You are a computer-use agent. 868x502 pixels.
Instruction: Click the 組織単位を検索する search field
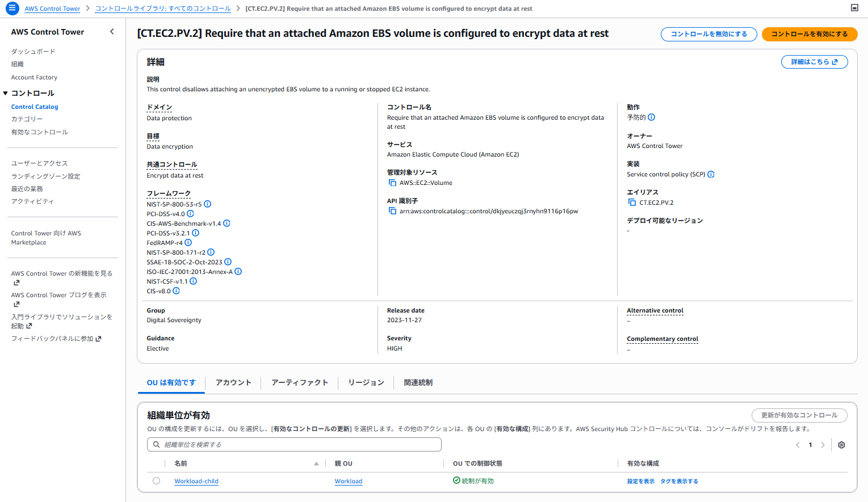294,445
